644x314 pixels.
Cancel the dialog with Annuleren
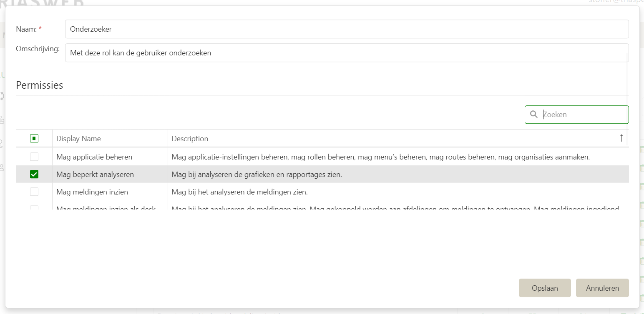pos(602,288)
